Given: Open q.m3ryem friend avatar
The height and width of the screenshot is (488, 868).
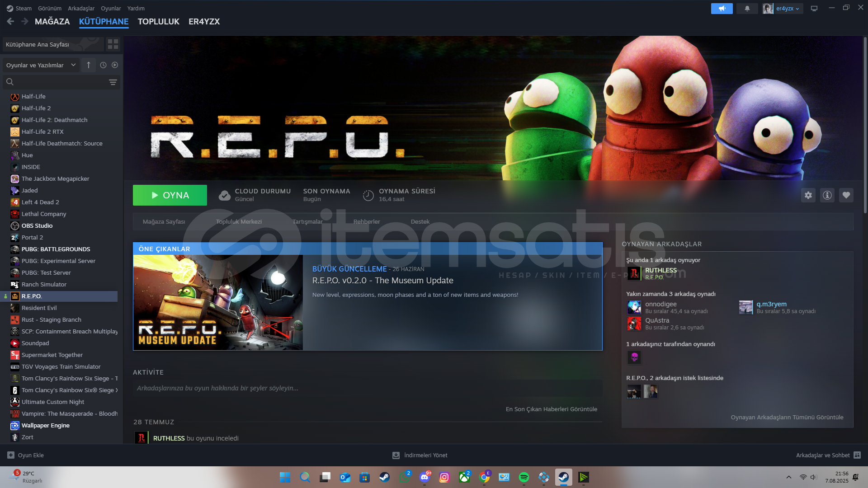Looking at the screenshot, I should (x=746, y=307).
